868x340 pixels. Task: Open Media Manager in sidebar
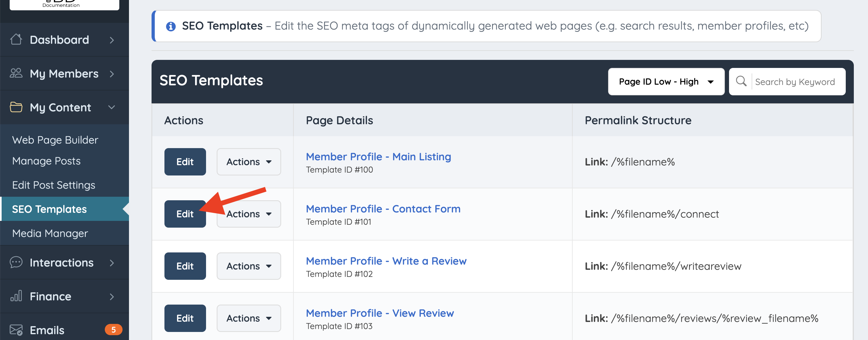pos(50,233)
